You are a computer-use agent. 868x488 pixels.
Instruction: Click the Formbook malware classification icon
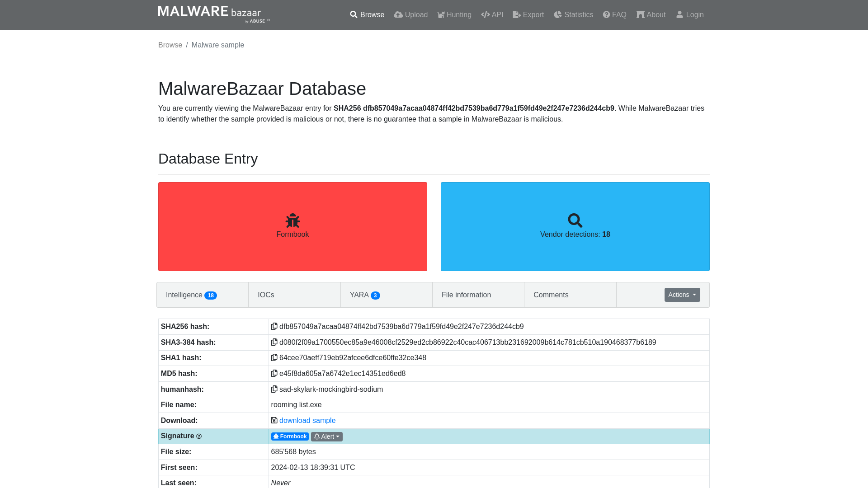[x=292, y=220]
